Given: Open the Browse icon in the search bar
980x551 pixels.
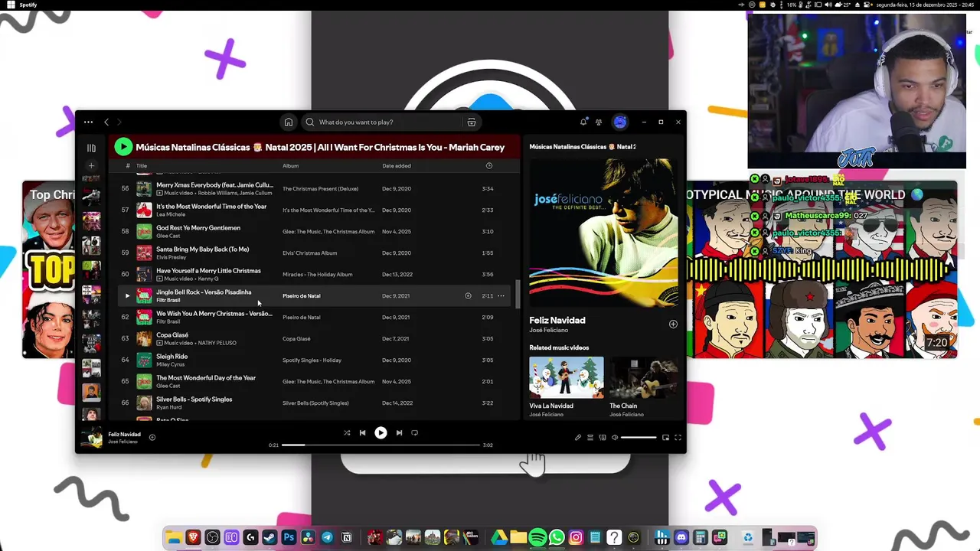Looking at the screenshot, I should (472, 122).
